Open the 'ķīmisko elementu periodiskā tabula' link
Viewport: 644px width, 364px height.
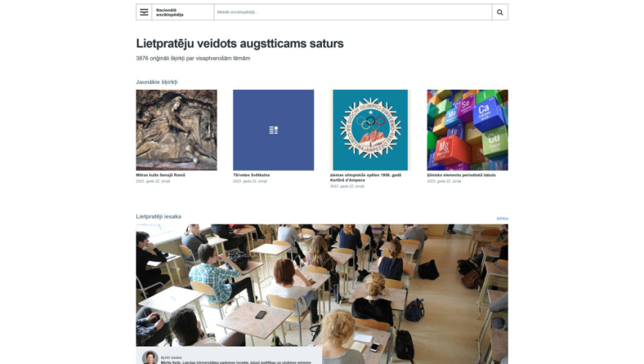[461, 175]
